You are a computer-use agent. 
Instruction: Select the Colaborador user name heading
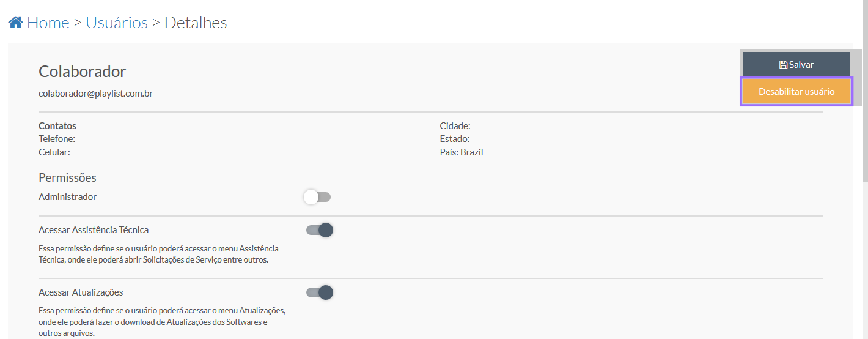tap(83, 72)
